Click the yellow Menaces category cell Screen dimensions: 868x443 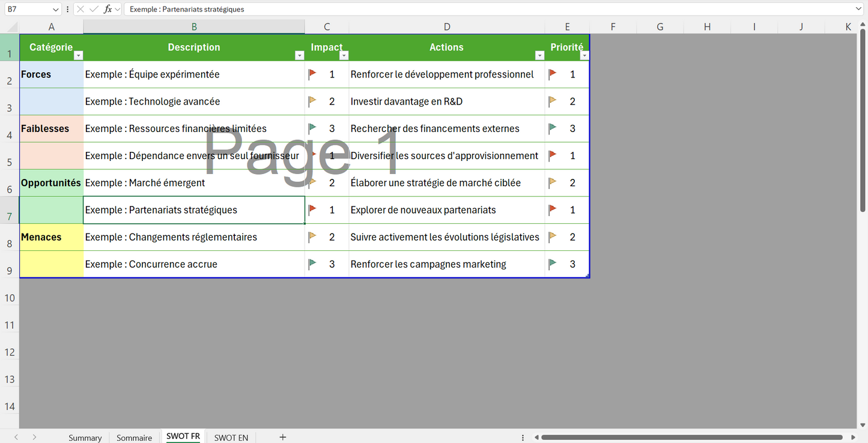click(x=51, y=237)
